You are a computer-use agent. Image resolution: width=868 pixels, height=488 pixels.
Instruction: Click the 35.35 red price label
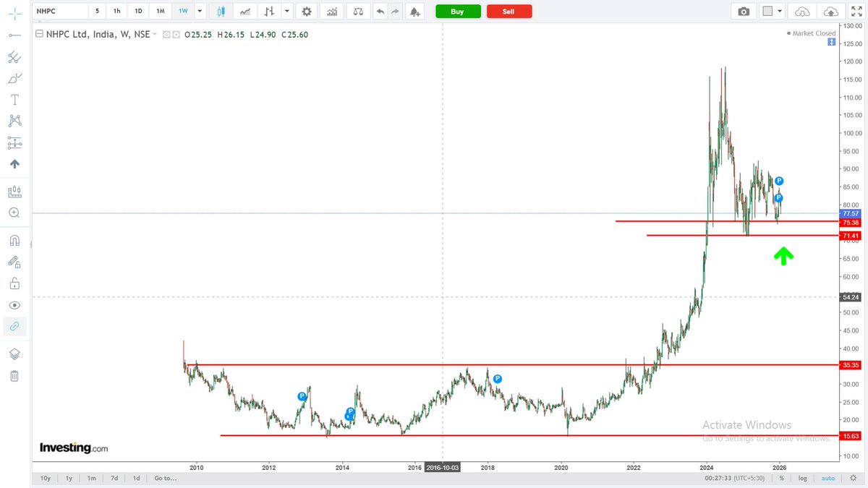click(850, 365)
